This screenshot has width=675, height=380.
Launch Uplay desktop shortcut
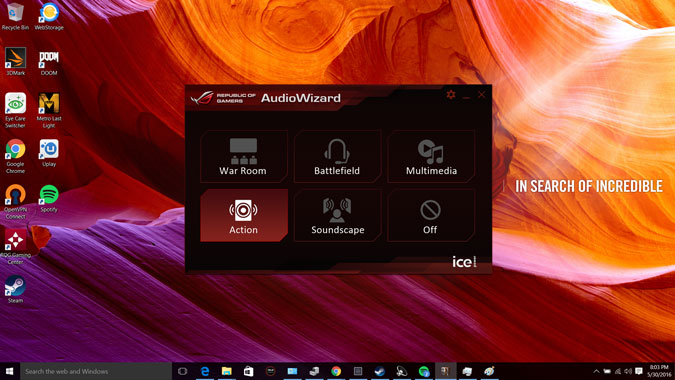49,153
